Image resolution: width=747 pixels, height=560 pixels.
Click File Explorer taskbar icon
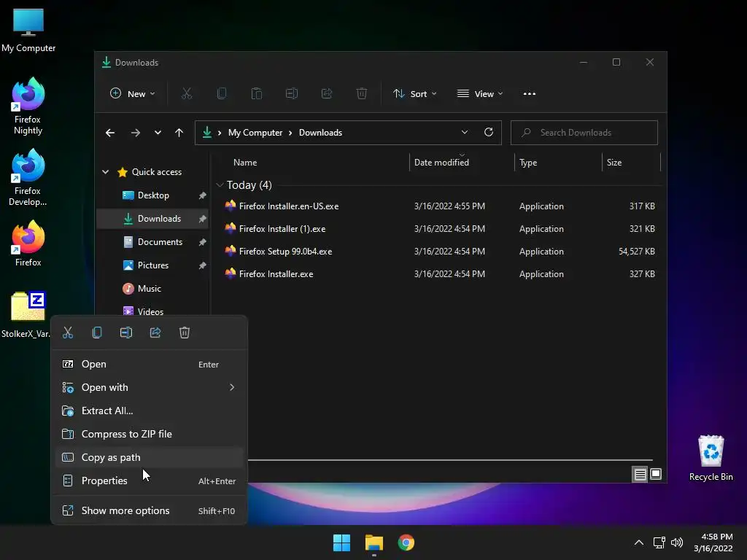374,542
